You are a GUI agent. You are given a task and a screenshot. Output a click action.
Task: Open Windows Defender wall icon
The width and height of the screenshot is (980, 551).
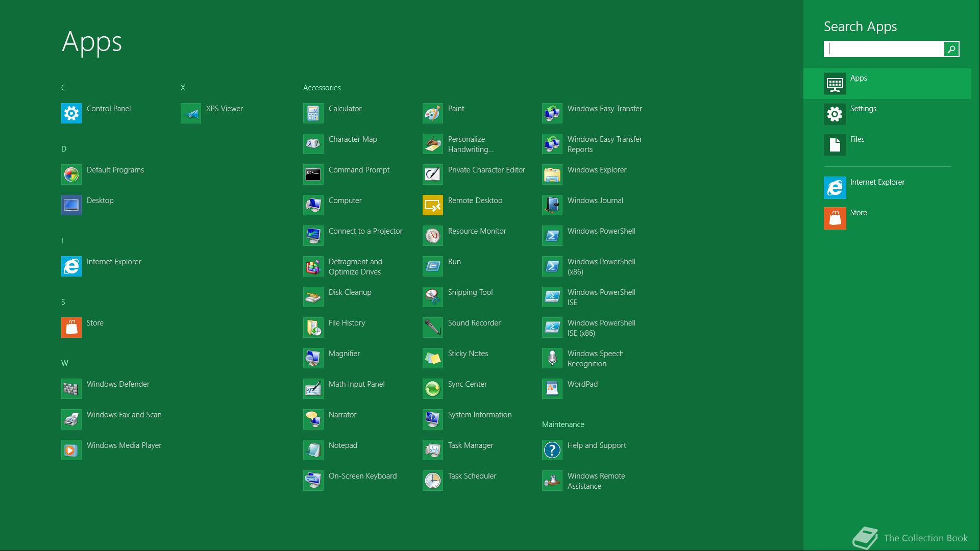(x=71, y=389)
